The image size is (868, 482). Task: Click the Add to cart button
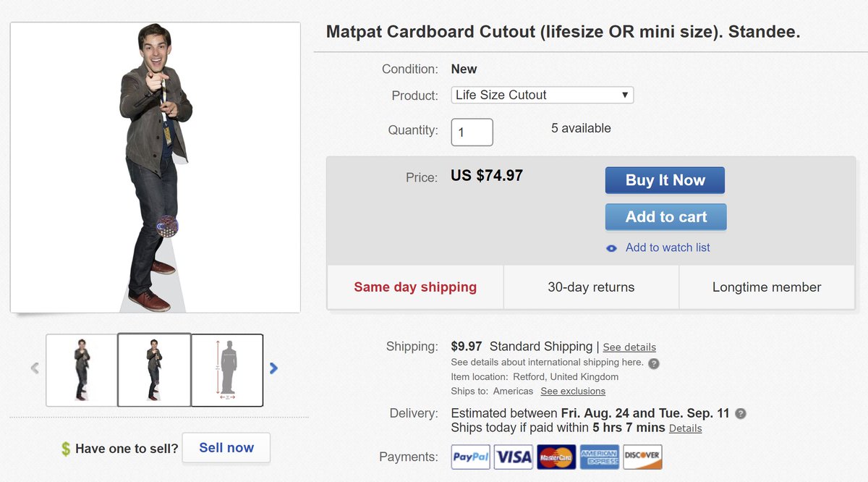(665, 217)
